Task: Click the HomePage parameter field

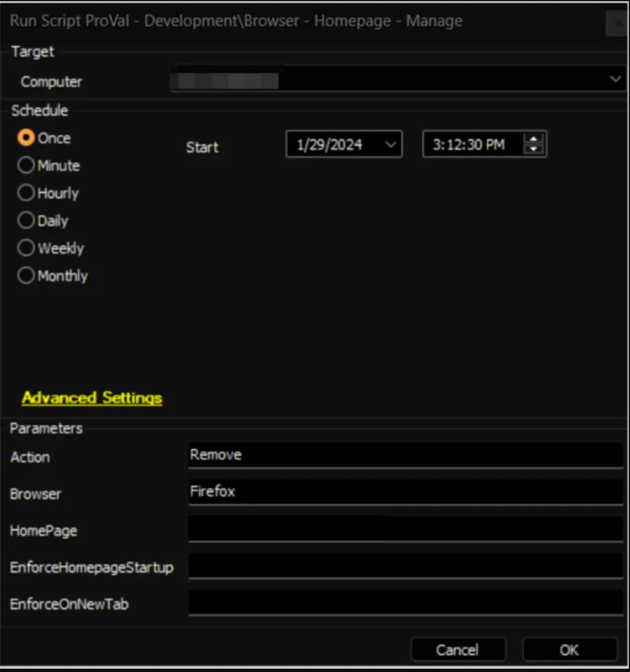Action: pyautogui.click(x=406, y=529)
